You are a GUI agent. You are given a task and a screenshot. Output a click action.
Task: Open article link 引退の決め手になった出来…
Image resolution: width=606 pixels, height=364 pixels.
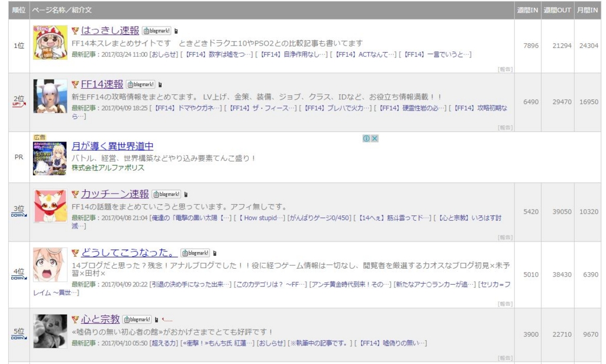click(x=191, y=285)
